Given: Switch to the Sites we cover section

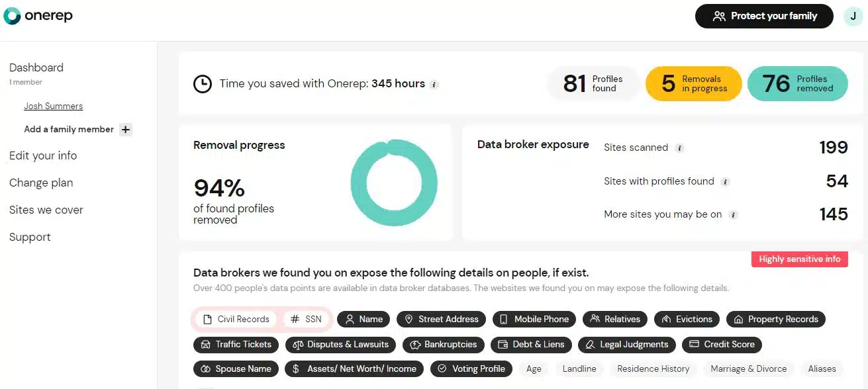Looking at the screenshot, I should click(46, 210).
